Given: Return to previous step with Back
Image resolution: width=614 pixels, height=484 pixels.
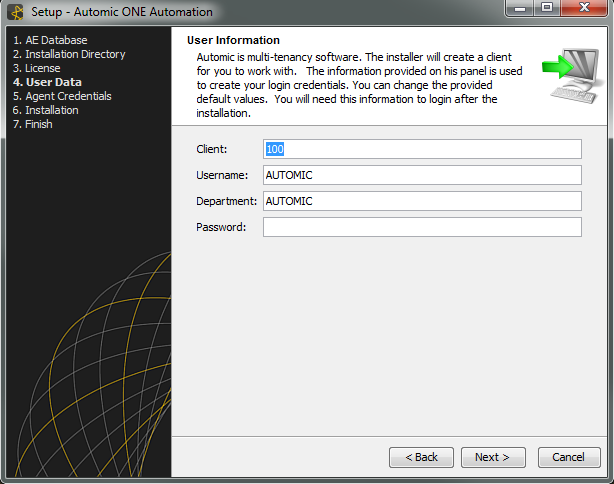Looking at the screenshot, I should (421, 457).
